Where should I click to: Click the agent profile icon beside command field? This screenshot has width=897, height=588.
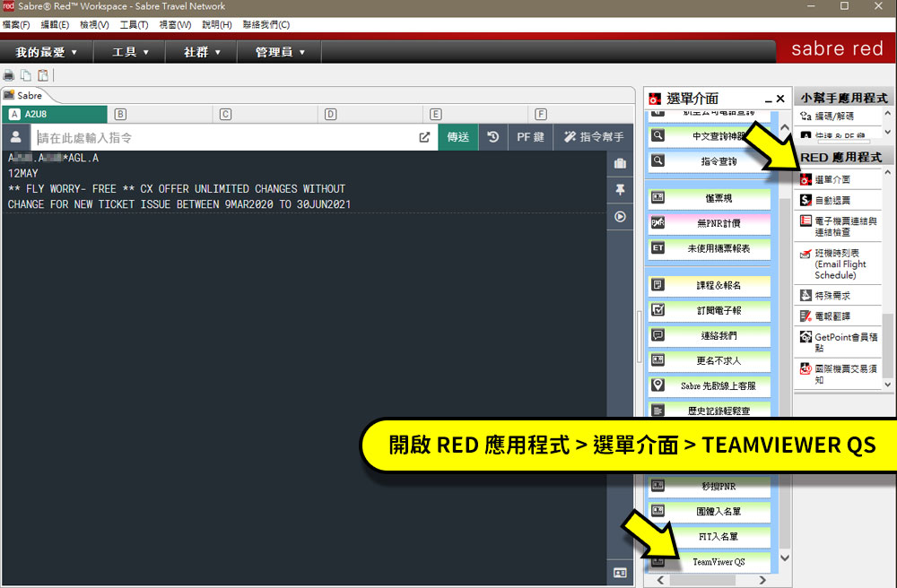click(x=16, y=137)
